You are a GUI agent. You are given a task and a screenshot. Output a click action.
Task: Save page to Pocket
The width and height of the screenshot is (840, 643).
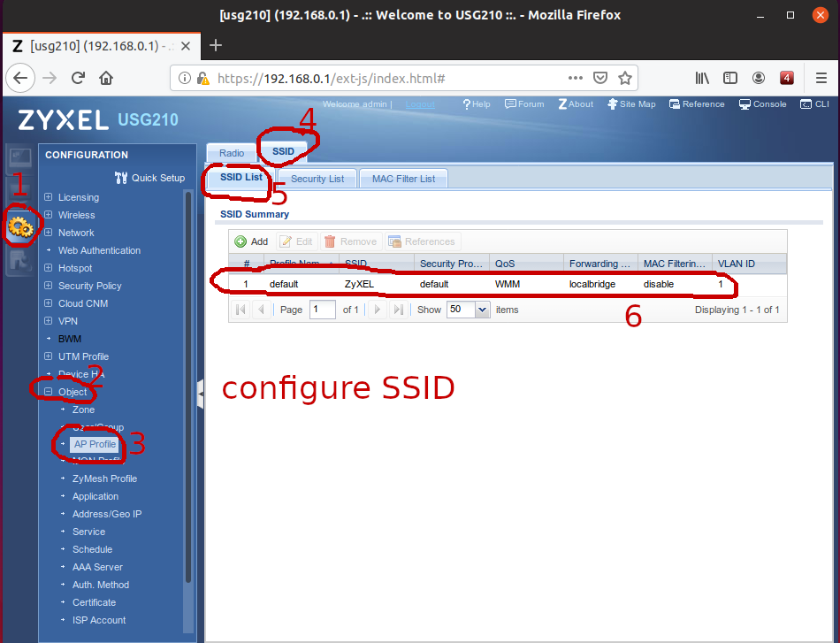click(x=600, y=78)
